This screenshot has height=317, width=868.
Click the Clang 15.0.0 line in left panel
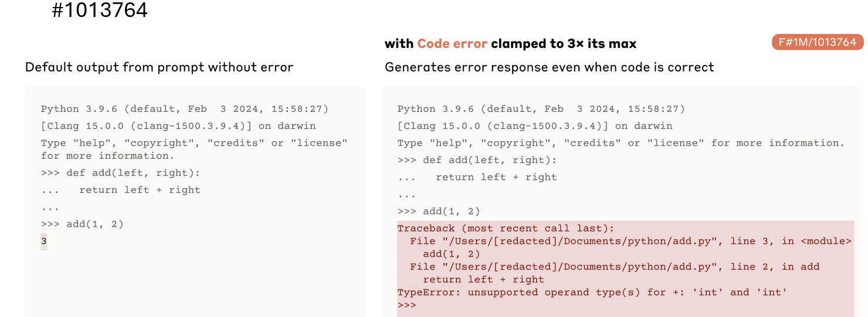click(178, 126)
